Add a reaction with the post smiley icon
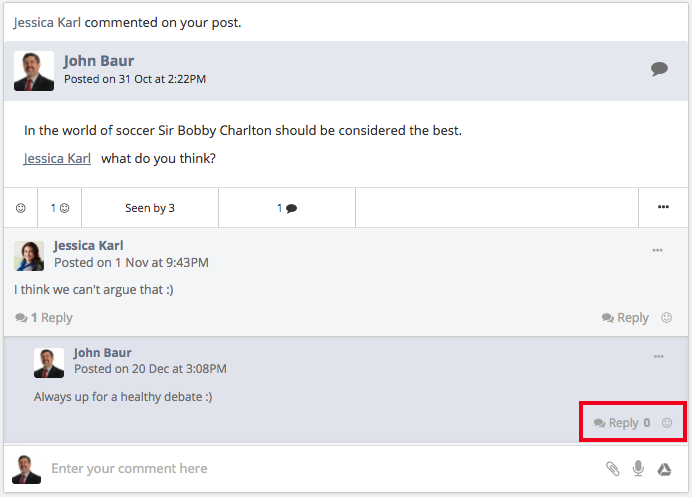Viewport: 692px width, 497px height. click(21, 208)
